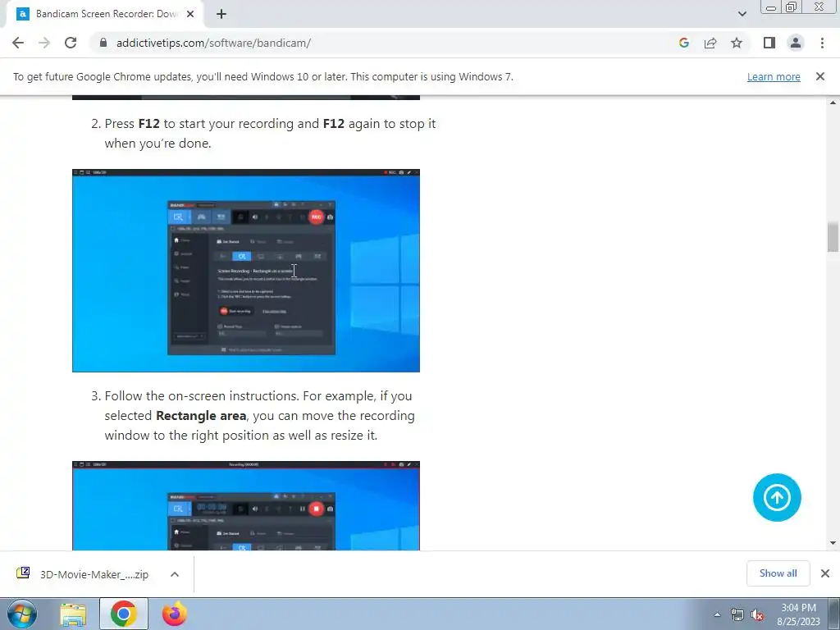Click the scrollbar down arrow
The height and width of the screenshot is (630, 840).
(833, 543)
